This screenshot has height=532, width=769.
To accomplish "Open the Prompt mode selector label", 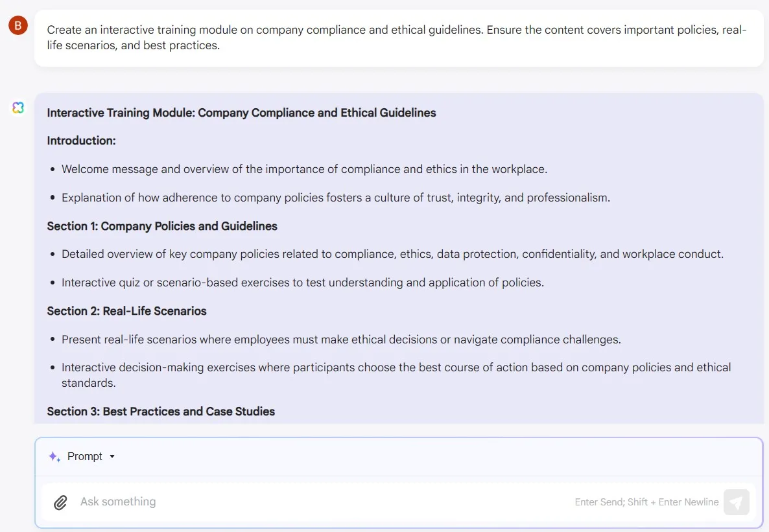I will 85,456.
